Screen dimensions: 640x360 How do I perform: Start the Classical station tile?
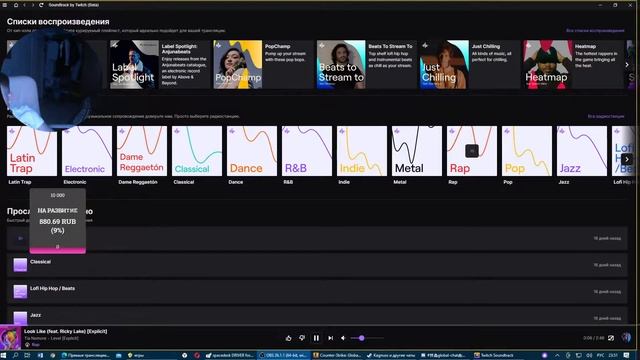pos(197,151)
